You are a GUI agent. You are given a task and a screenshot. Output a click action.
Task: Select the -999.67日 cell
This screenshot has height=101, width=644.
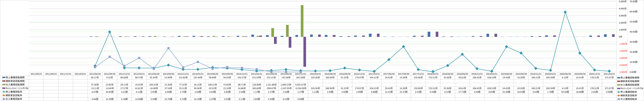click(x=271, y=88)
